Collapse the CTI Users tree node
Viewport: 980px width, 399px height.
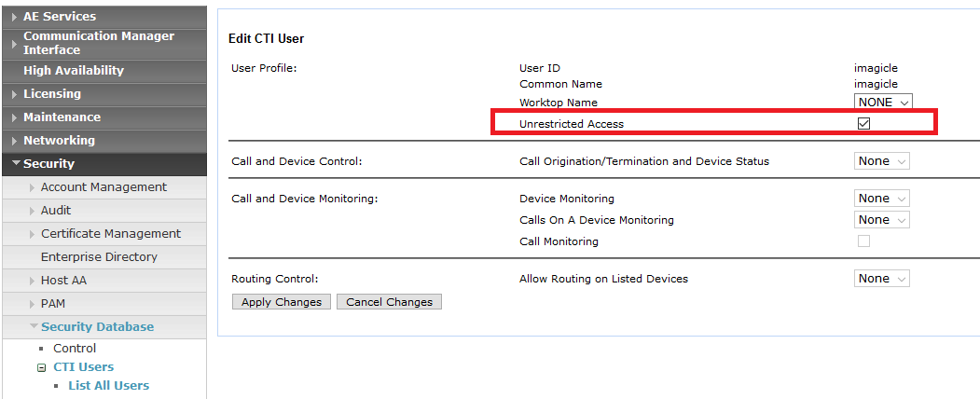[42, 367]
